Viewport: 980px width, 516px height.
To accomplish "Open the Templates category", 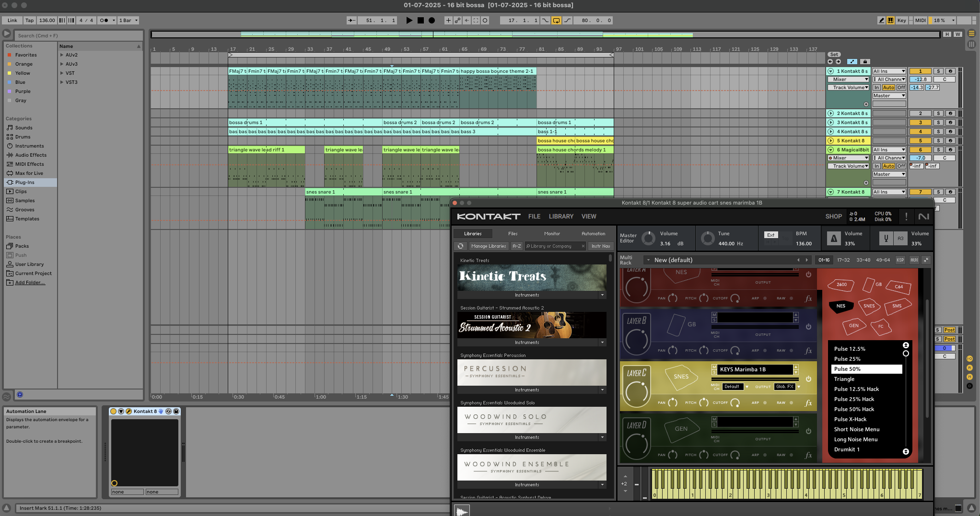I will pos(27,219).
